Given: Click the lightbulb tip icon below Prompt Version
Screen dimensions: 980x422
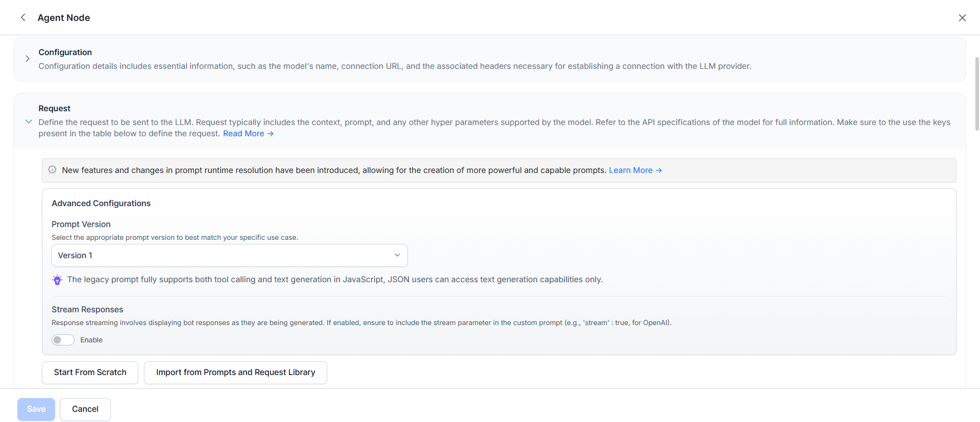Looking at the screenshot, I should pos(57,280).
